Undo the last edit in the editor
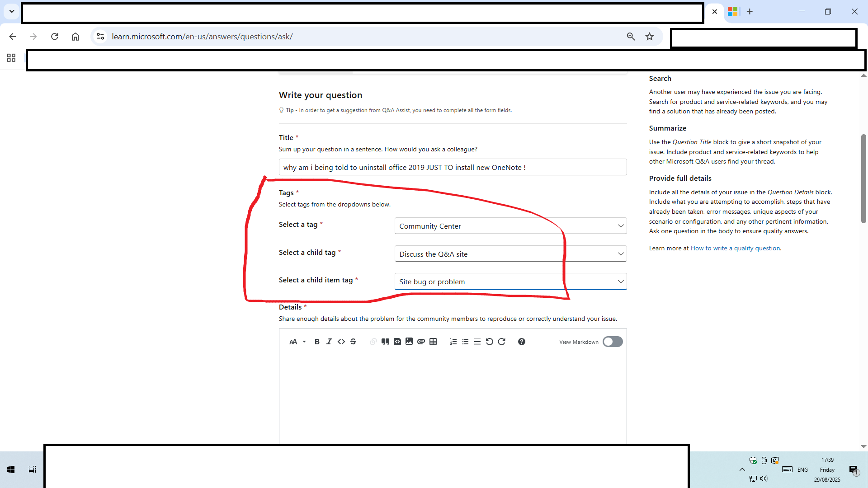Screen dimensions: 868x488 pos(489,342)
